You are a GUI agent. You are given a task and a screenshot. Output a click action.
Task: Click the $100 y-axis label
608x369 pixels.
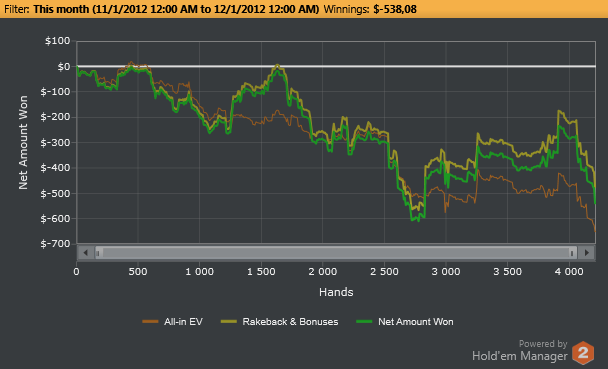pos(57,41)
